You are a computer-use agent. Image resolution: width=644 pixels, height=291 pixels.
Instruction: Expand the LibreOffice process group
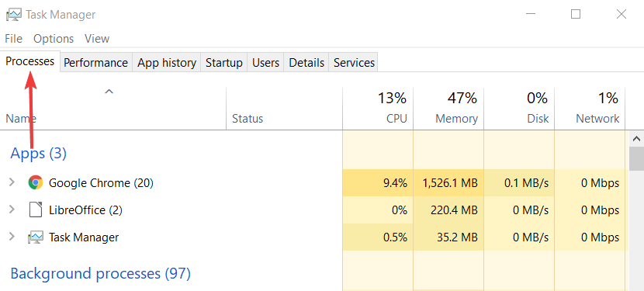(x=12, y=210)
